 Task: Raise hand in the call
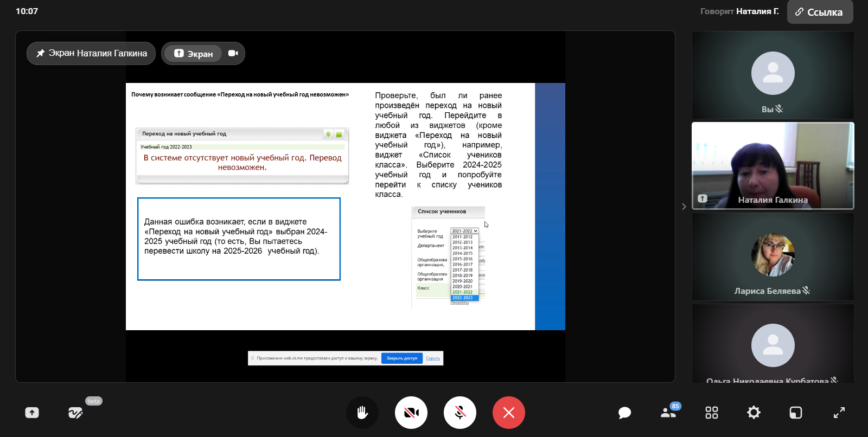click(362, 413)
